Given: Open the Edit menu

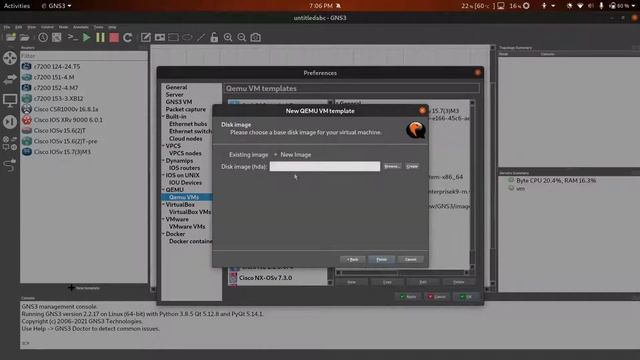Looking at the screenshot, I should (18, 27).
